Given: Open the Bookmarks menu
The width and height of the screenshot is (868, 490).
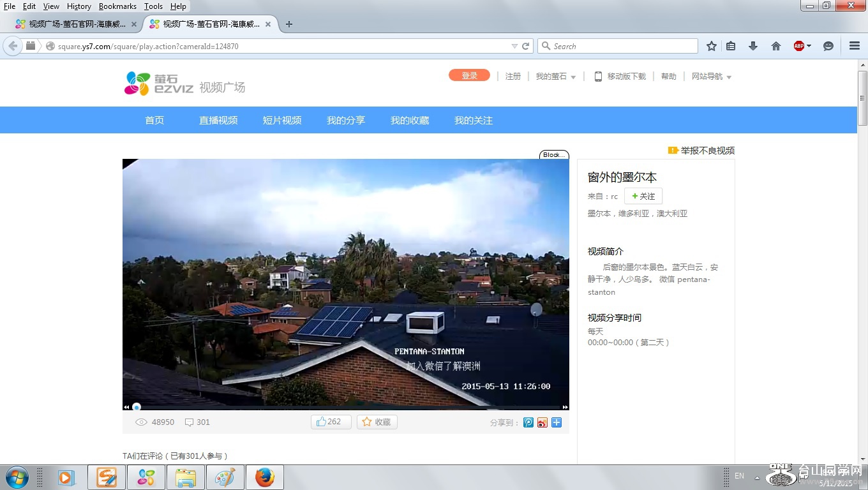Looking at the screenshot, I should (x=117, y=6).
